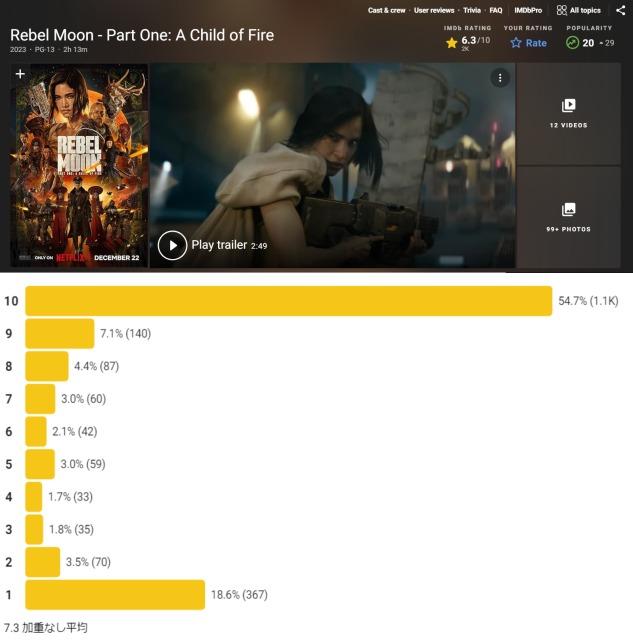Image resolution: width=633 pixels, height=640 pixels.
Task: Click the blue Rate star
Action: (x=516, y=43)
